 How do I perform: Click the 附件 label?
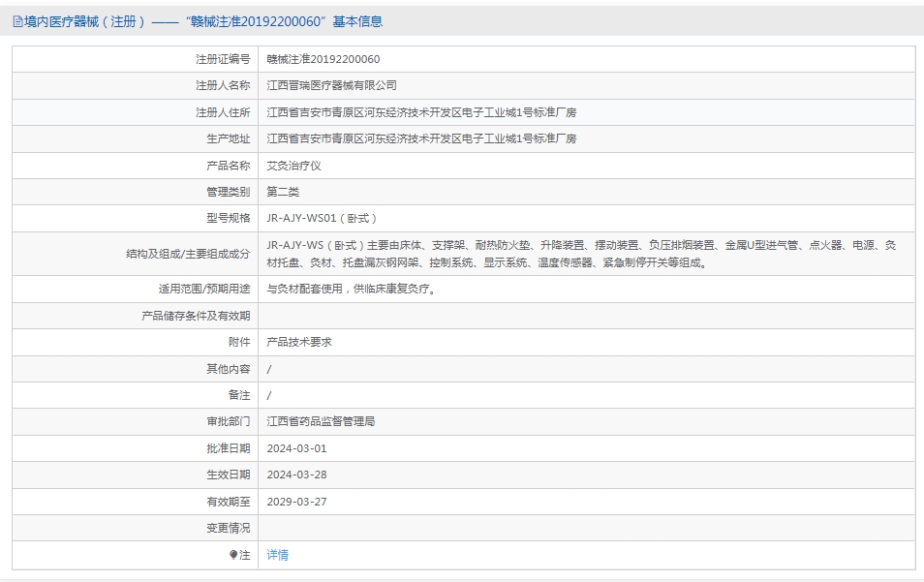tap(239, 342)
